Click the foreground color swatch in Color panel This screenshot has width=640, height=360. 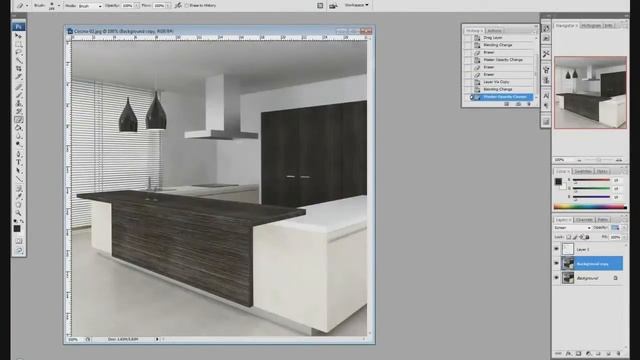click(558, 182)
